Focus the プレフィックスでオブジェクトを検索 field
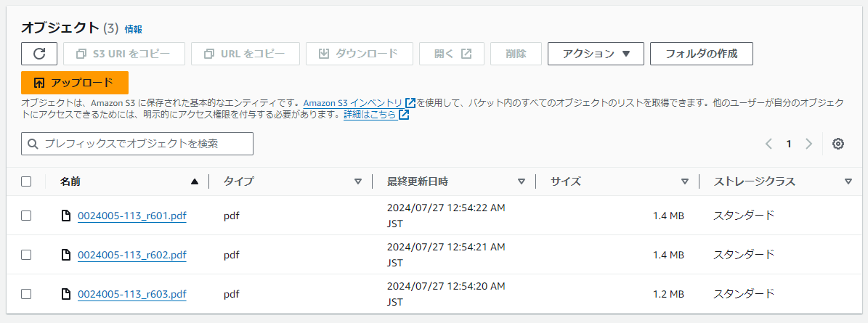Image resolution: width=868 pixels, height=323 pixels. coord(137,144)
